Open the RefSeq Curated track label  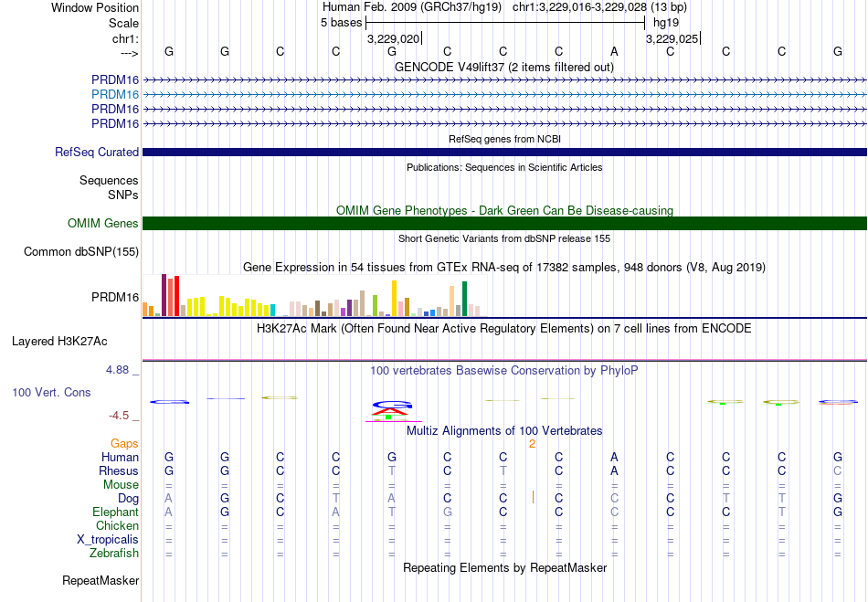tap(97, 153)
